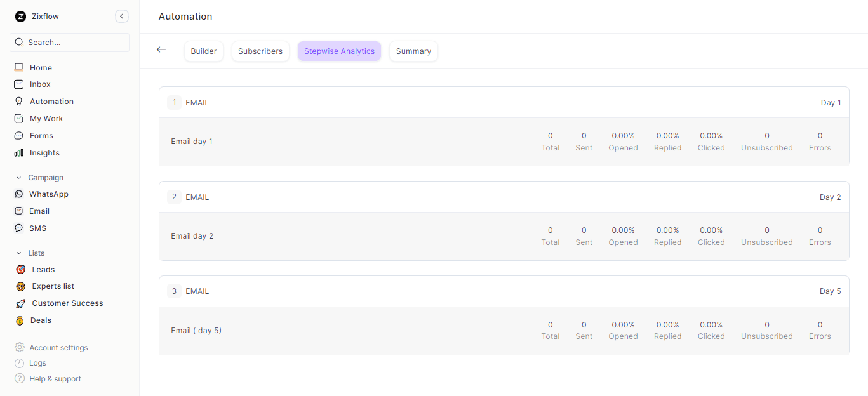This screenshot has height=396, width=868.
Task: Open the Logs page
Action: [37, 363]
